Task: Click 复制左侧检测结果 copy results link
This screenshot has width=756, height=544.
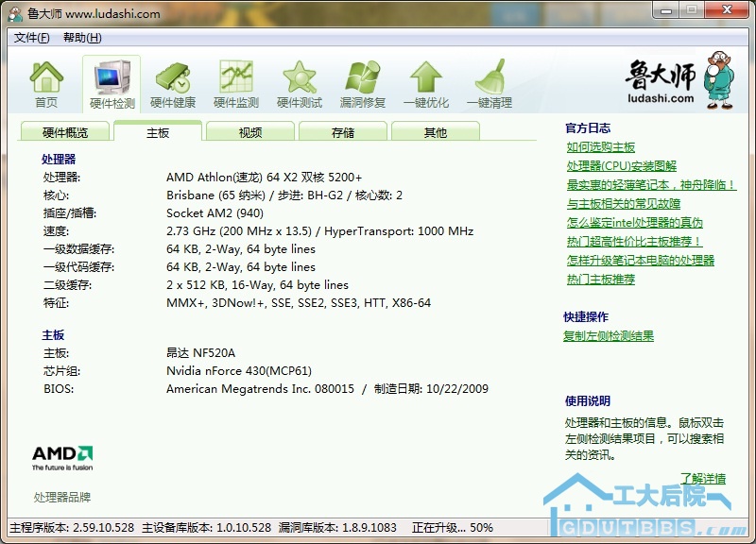Action: (x=609, y=336)
